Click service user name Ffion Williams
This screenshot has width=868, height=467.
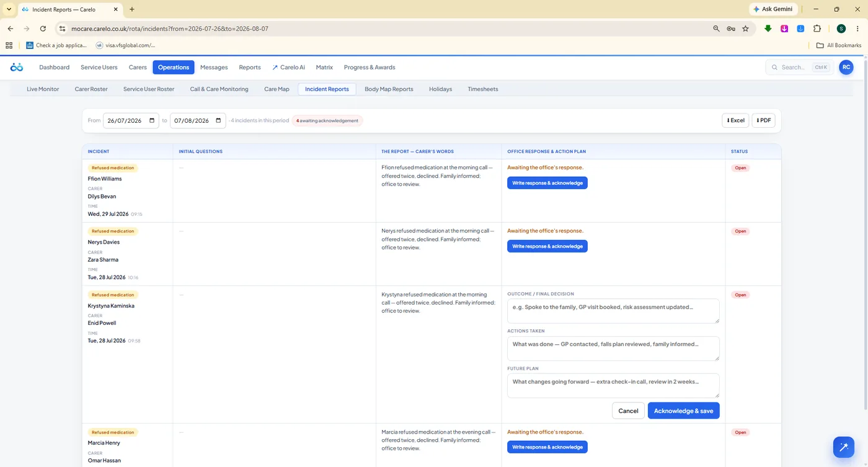pyautogui.click(x=105, y=179)
